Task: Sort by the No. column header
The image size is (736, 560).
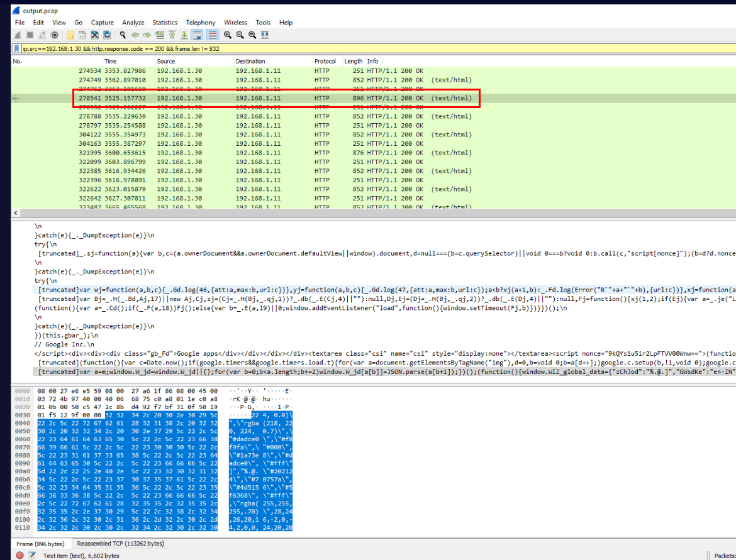Action: (57, 61)
